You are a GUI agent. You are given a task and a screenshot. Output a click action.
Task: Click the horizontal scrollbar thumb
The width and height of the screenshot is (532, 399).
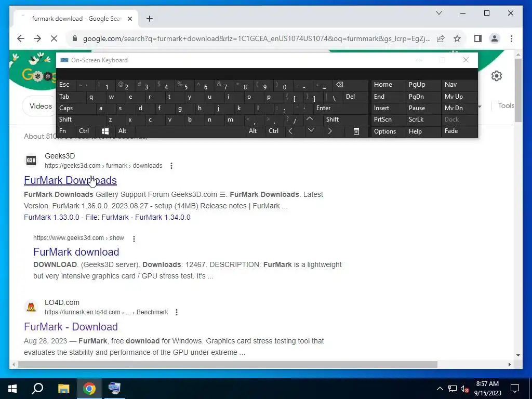(x=228, y=364)
